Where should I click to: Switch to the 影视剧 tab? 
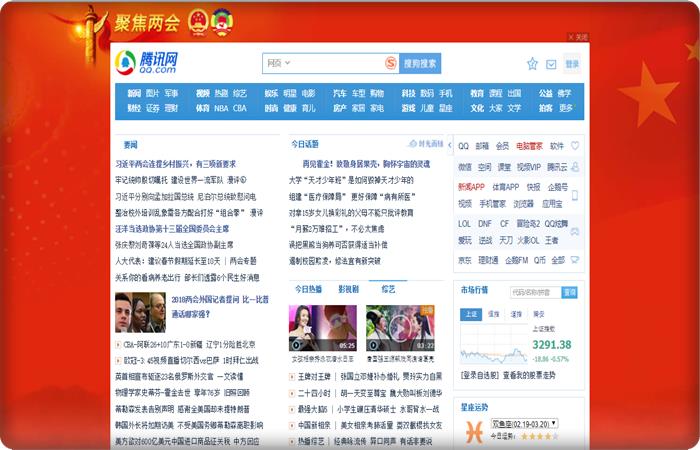tap(348, 289)
